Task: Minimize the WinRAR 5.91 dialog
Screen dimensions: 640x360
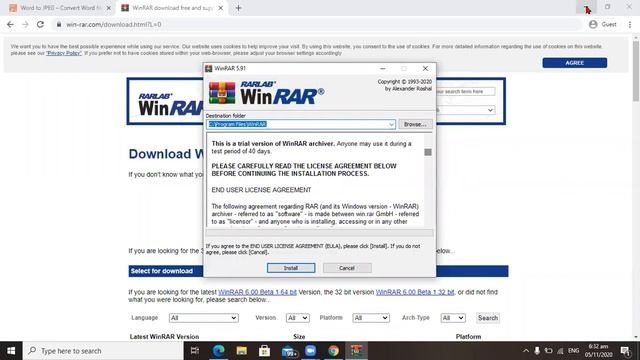Action: (382, 68)
